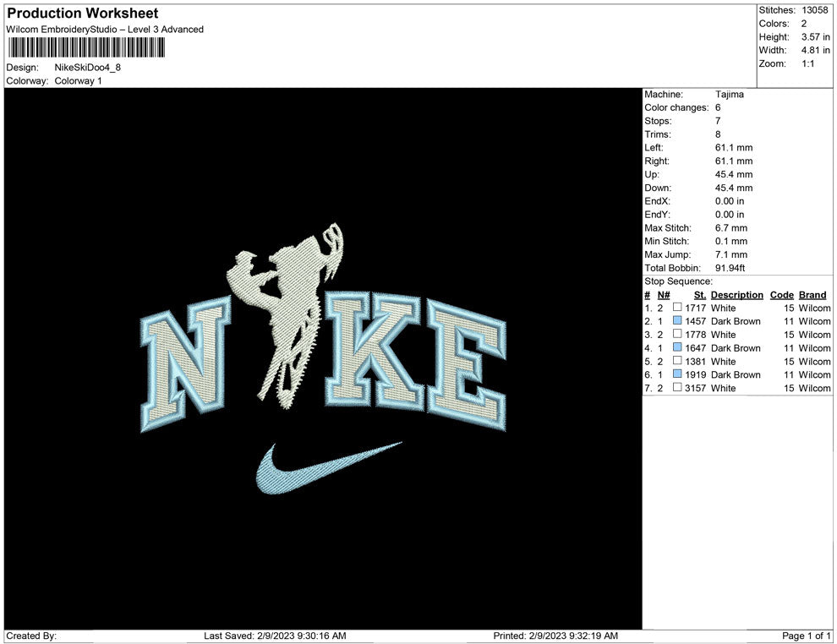Click the embroidered letter E in the preview

coord(466,365)
